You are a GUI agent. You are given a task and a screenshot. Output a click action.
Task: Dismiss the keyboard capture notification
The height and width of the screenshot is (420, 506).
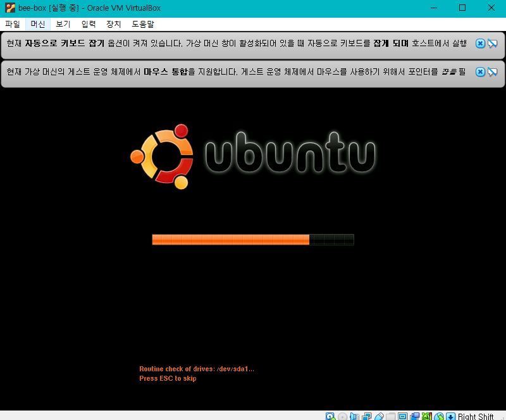[480, 43]
